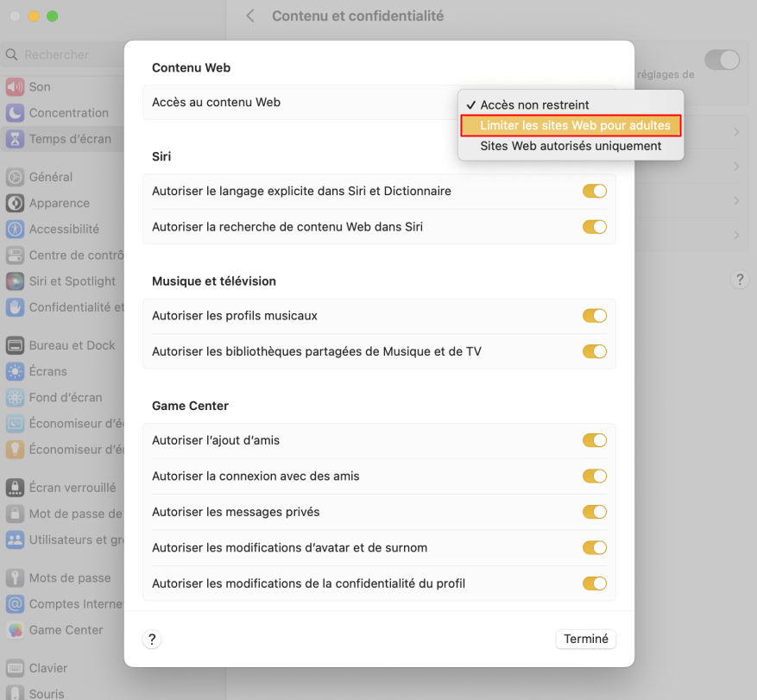Open the Fond d'écran flower icon
This screenshot has width=757, height=700.
[15, 398]
